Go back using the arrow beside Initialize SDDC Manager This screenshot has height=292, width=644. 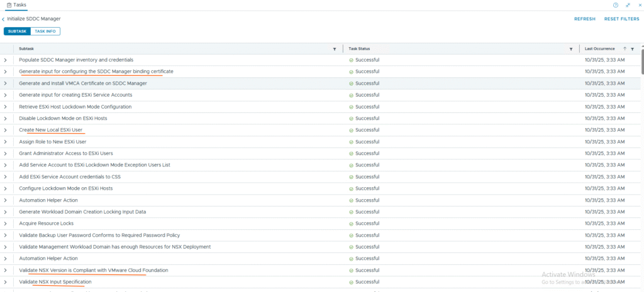[x=3, y=19]
